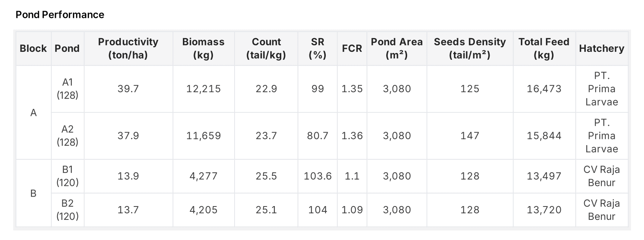Select pond B2 (120) cell
Screen dimensions: 644x240
point(67,210)
